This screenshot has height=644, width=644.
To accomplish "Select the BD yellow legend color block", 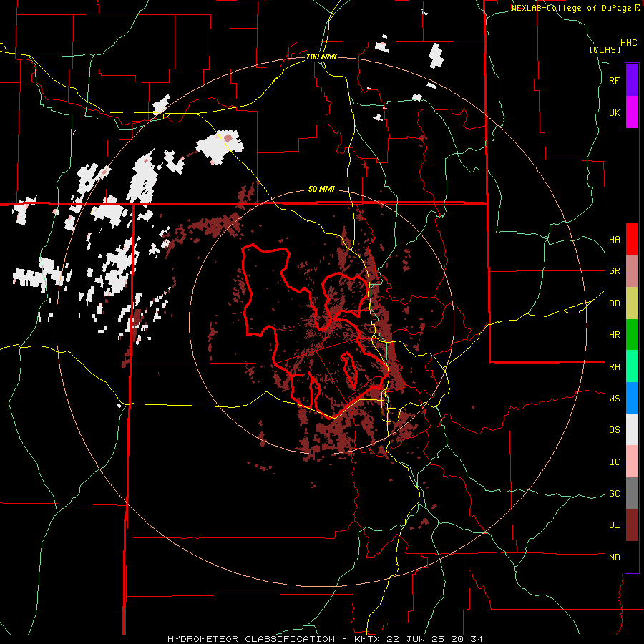I will [632, 303].
